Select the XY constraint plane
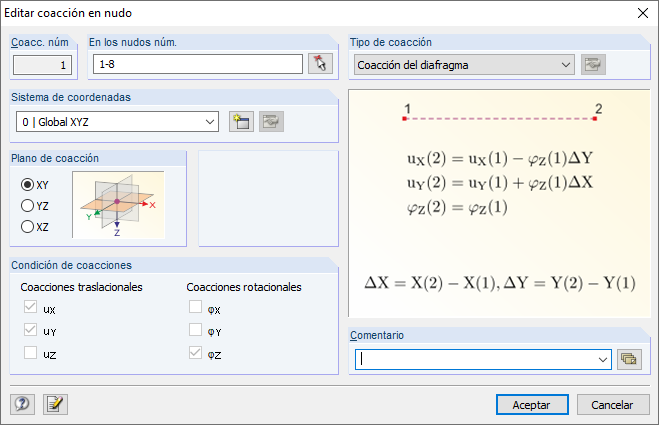This screenshot has height=425, width=659. click(x=28, y=185)
